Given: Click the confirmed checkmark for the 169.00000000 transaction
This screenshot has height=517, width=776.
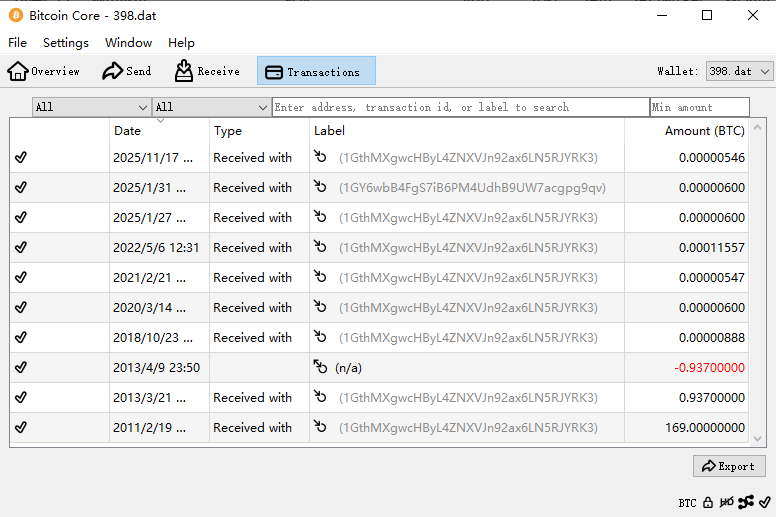Looking at the screenshot, I should [x=21, y=428].
